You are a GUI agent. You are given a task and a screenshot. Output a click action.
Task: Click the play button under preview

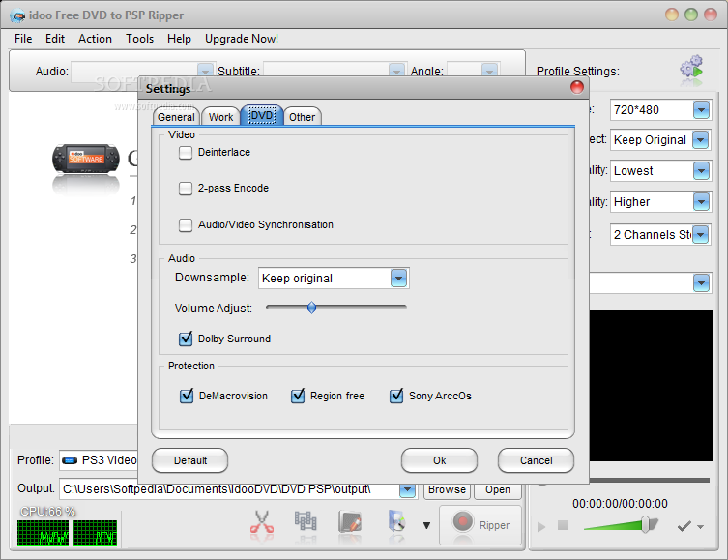pos(541,527)
